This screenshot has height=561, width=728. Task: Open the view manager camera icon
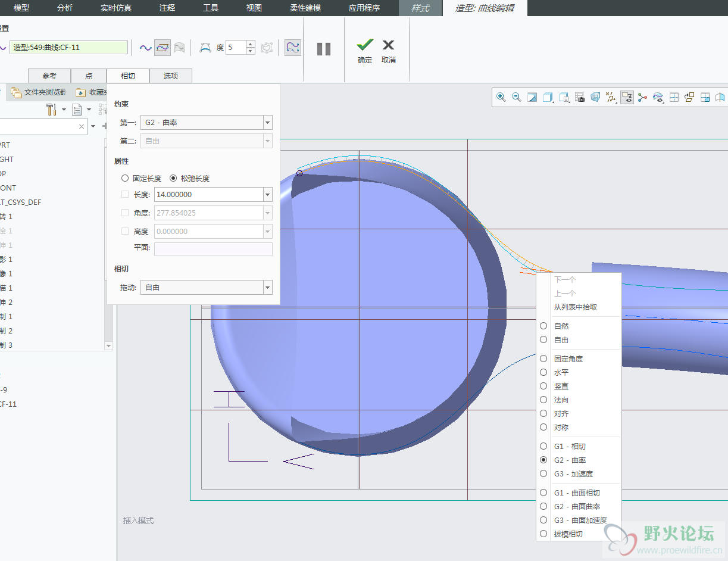(x=580, y=97)
